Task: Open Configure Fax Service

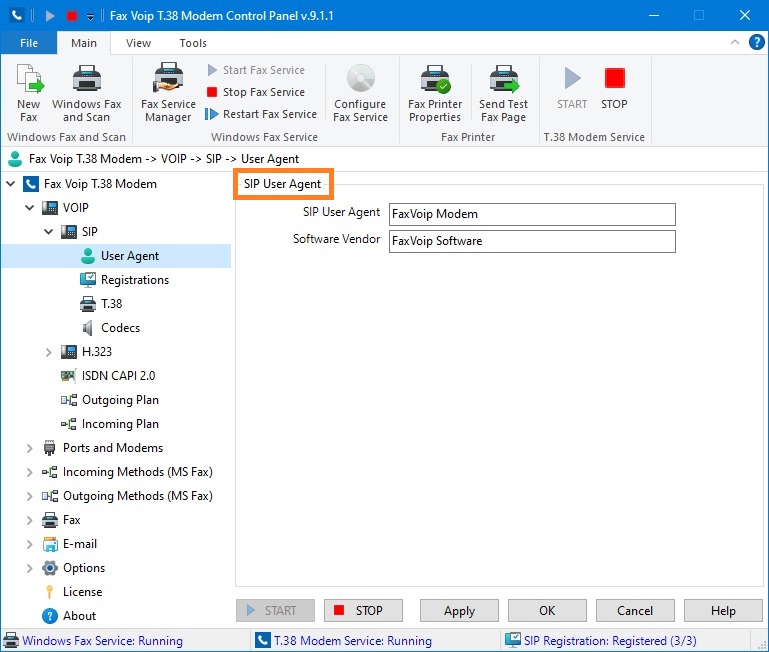Action: click(x=360, y=93)
